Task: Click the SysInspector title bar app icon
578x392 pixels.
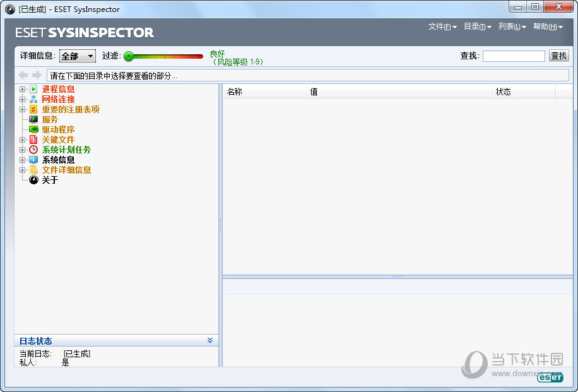Action: [10, 9]
